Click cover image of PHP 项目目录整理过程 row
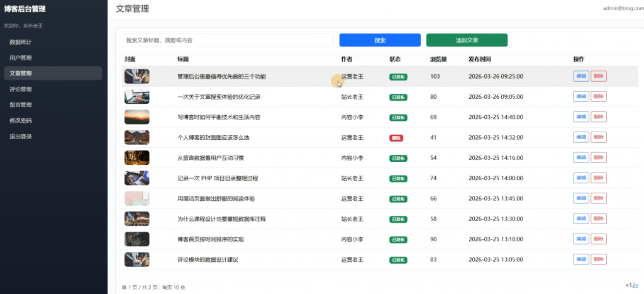Viewport: 644px width, 294px height. pyautogui.click(x=136, y=178)
